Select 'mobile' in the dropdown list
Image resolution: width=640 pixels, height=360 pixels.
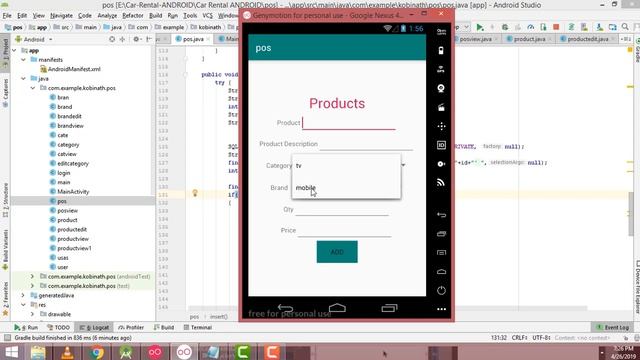pyautogui.click(x=346, y=188)
